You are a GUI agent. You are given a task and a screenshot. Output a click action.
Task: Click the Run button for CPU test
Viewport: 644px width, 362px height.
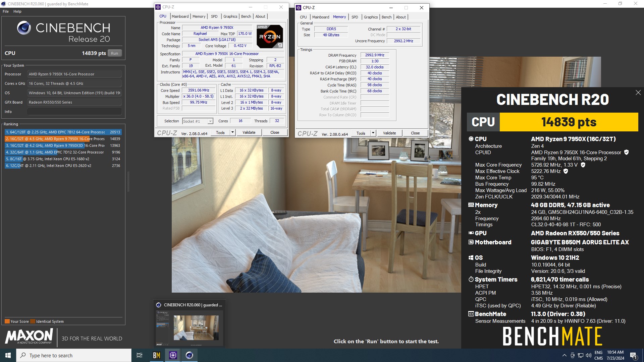114,53
